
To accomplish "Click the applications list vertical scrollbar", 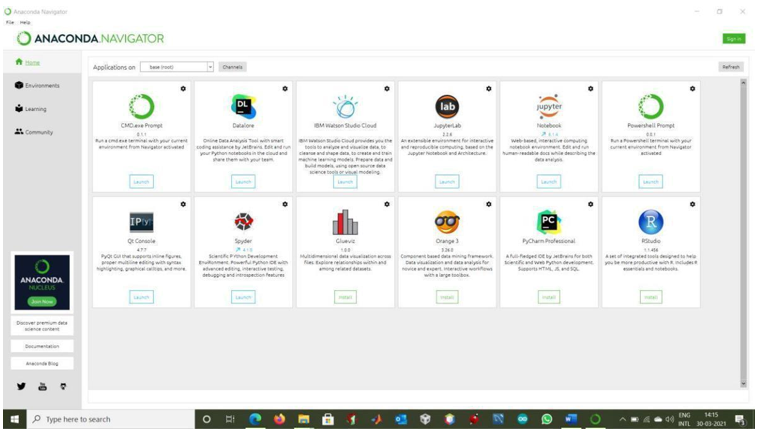I will (x=743, y=232).
